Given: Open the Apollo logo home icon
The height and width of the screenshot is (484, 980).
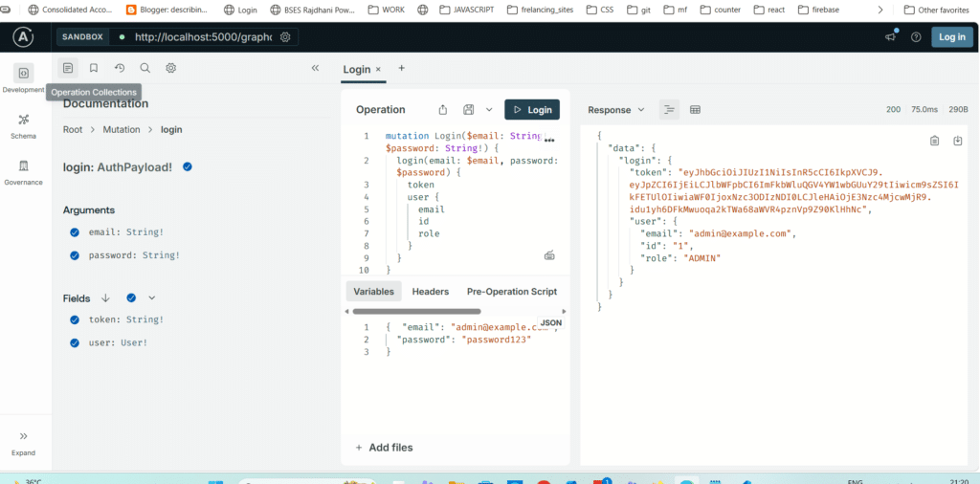Looking at the screenshot, I should coord(23,37).
